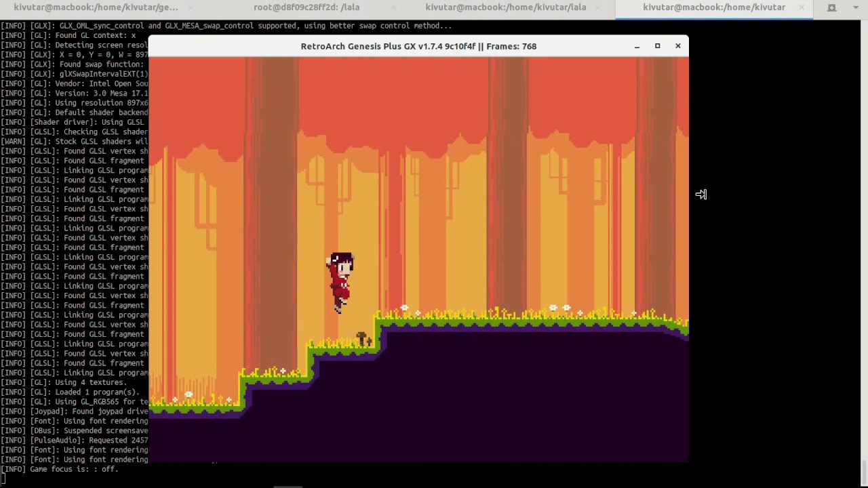The height and width of the screenshot is (488, 868).
Task: Switch to the kivutar@macbook:/home/kivutar/lala tab
Action: point(506,7)
